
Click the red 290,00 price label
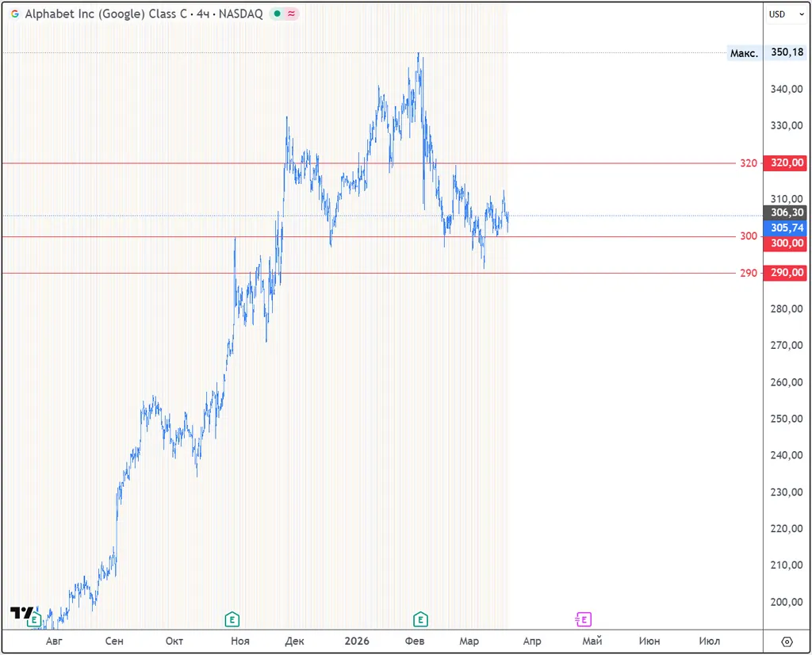(784, 273)
